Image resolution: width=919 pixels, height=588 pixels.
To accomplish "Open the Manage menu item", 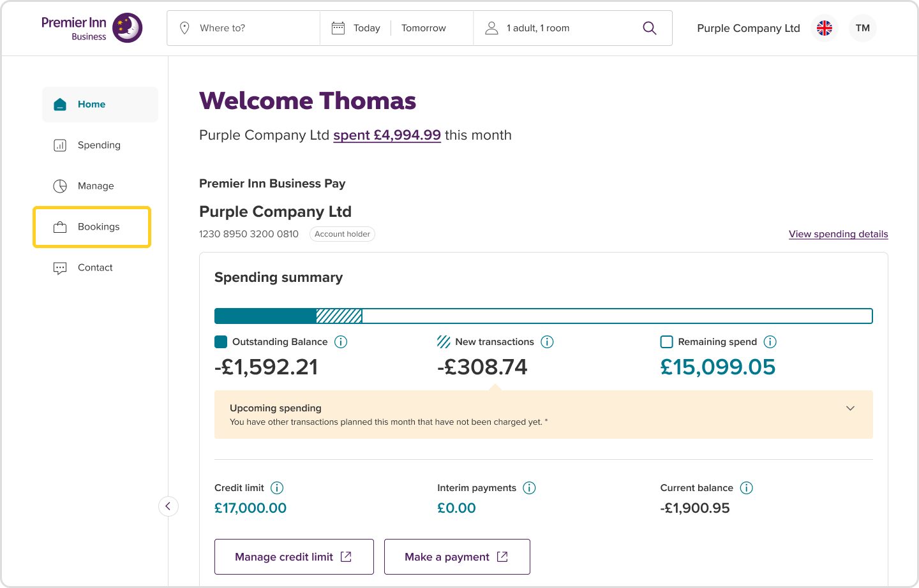I will (100, 186).
